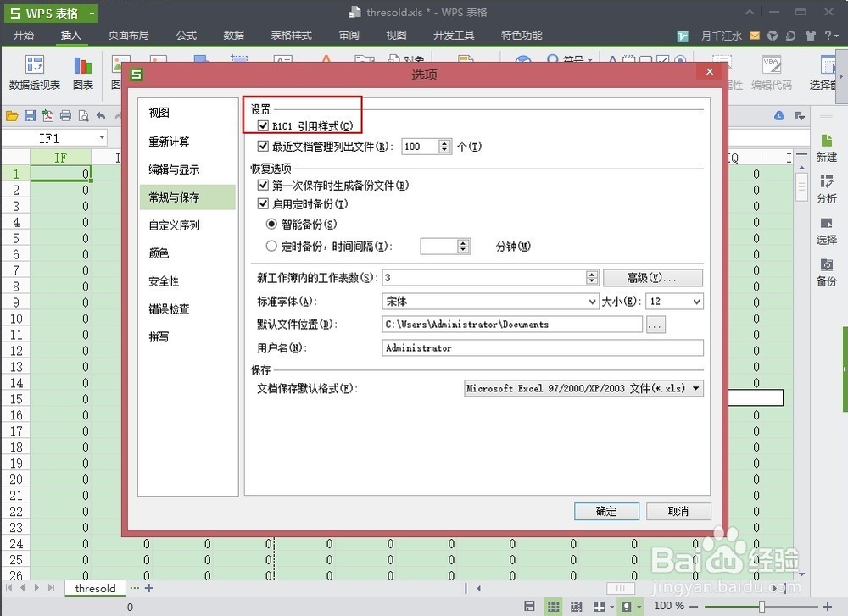Select the Export to PDF toolbar icon
This screenshot has width=848, height=616.
click(47, 116)
